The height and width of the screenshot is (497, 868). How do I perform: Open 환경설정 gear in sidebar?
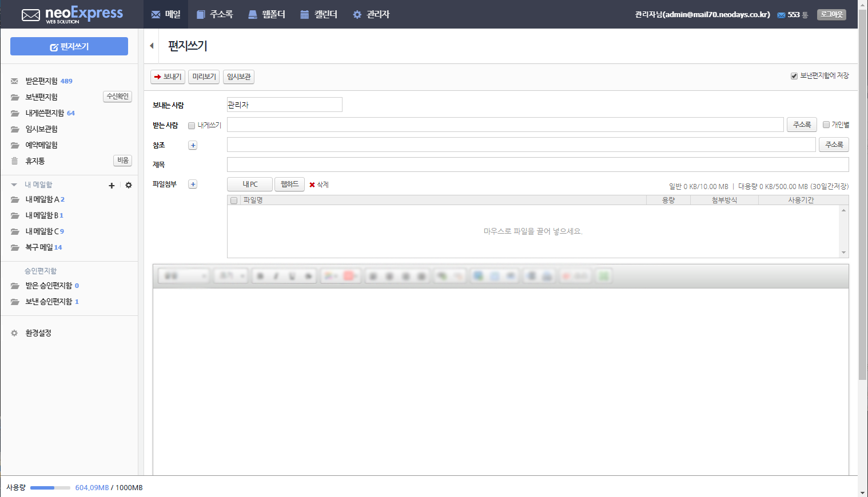point(14,333)
